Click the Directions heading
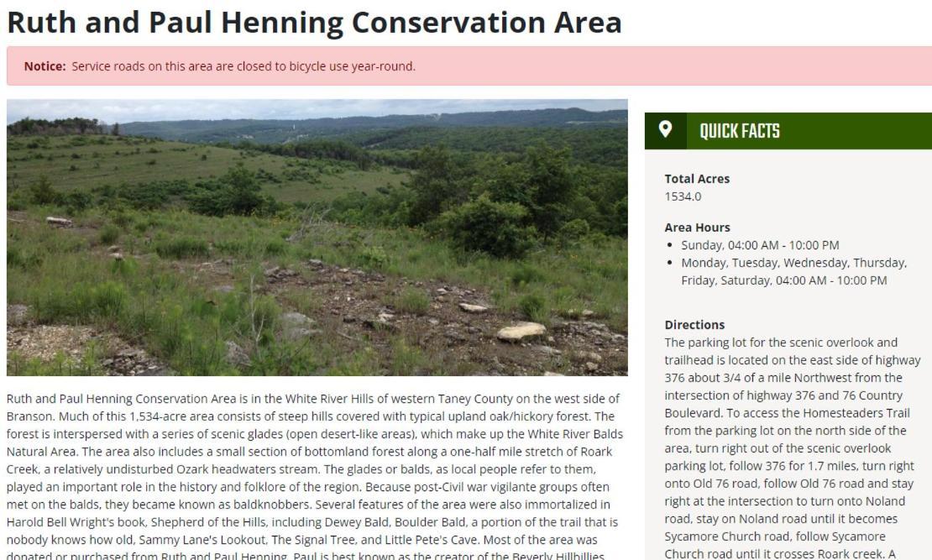Viewport: 932px width, 560px height. coord(694,325)
